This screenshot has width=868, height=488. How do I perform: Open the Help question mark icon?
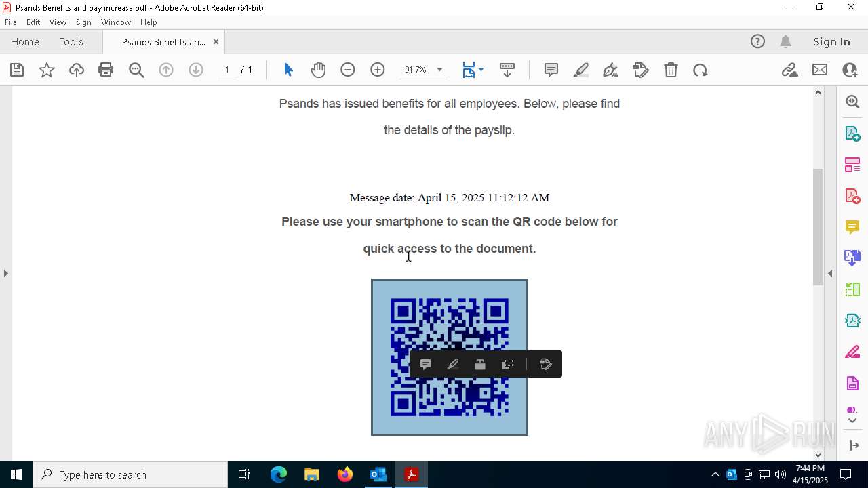click(757, 41)
